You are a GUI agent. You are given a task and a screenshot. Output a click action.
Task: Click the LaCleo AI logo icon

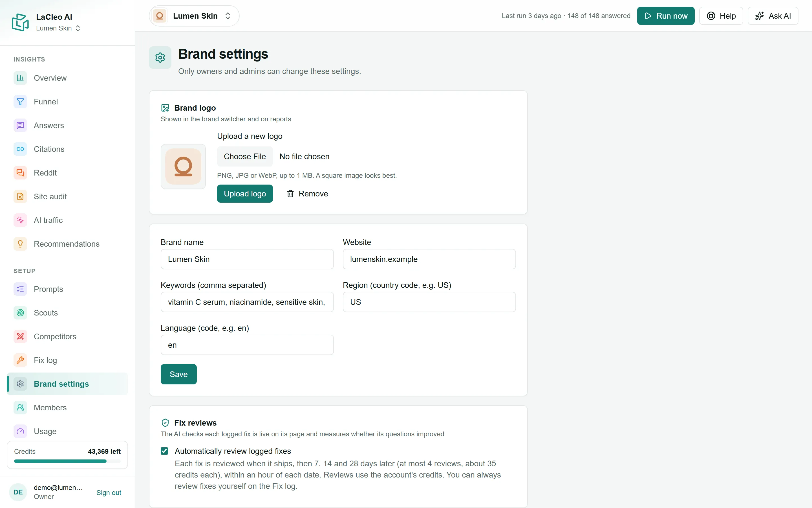(20, 22)
